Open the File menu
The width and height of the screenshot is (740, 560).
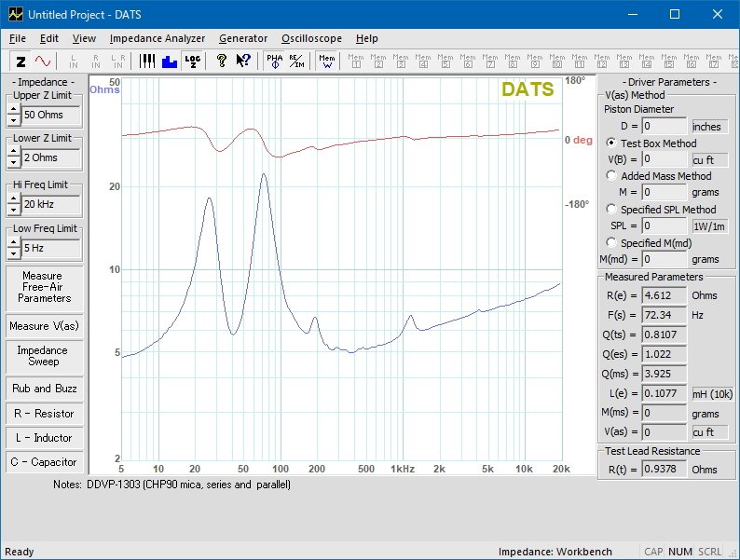tap(18, 39)
